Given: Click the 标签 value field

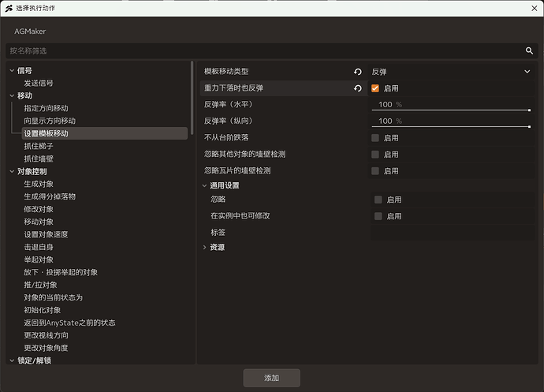Looking at the screenshot, I should click(452, 233).
